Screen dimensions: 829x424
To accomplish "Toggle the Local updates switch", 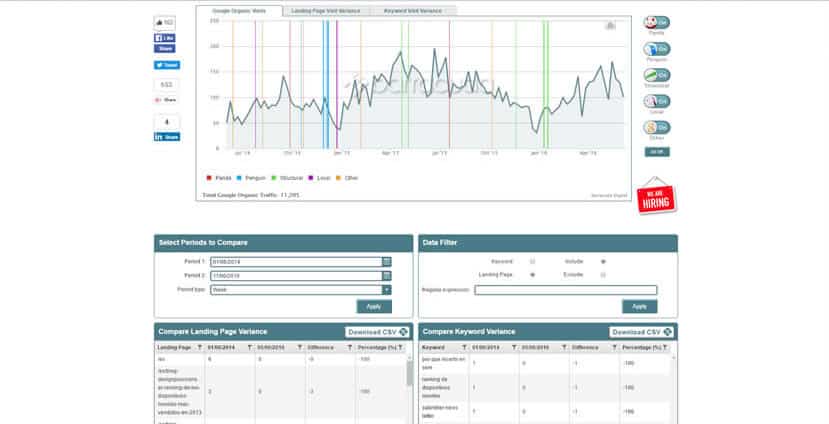I will pyautogui.click(x=657, y=101).
